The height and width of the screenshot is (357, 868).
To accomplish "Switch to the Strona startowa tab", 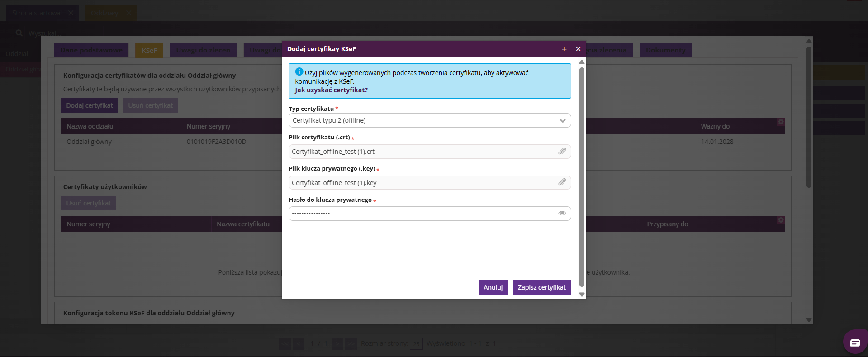I will (x=36, y=13).
